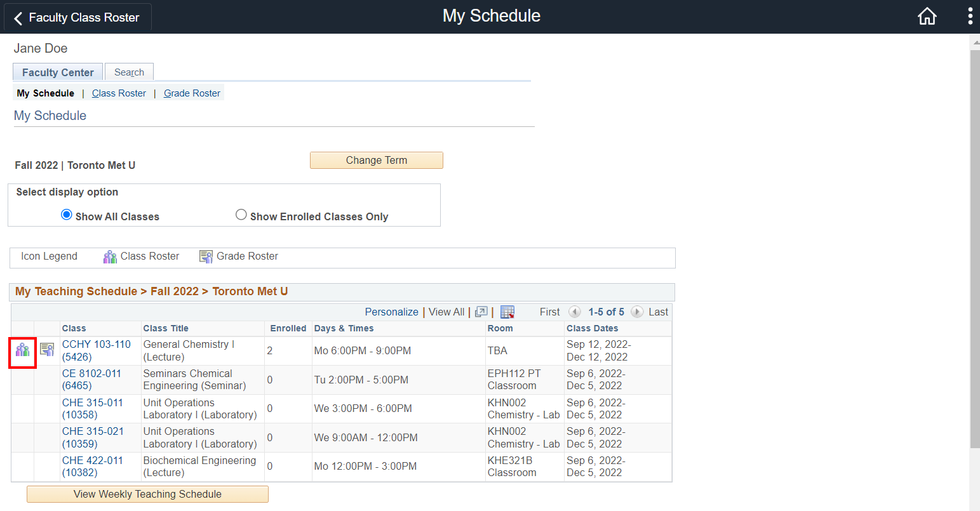The height and width of the screenshot is (511, 980).
Task: Select Show Enrolled Classes Only option
Action: pyautogui.click(x=241, y=215)
